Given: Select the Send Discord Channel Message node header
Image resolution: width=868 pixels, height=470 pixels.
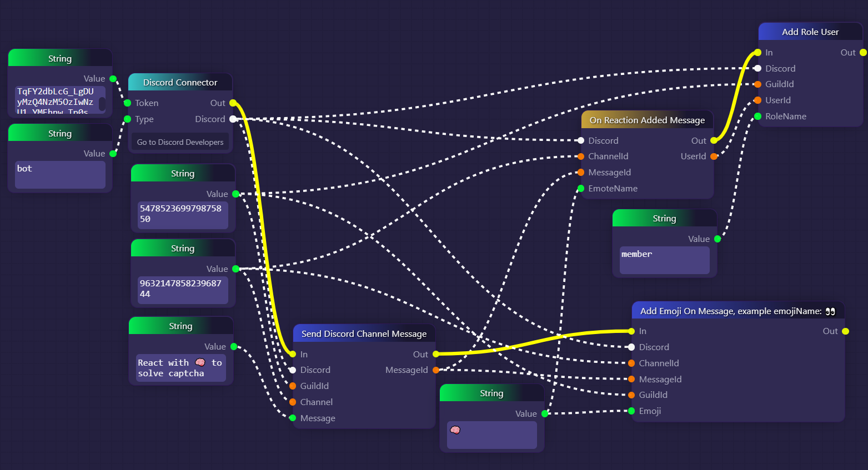Looking at the screenshot, I should point(364,333).
